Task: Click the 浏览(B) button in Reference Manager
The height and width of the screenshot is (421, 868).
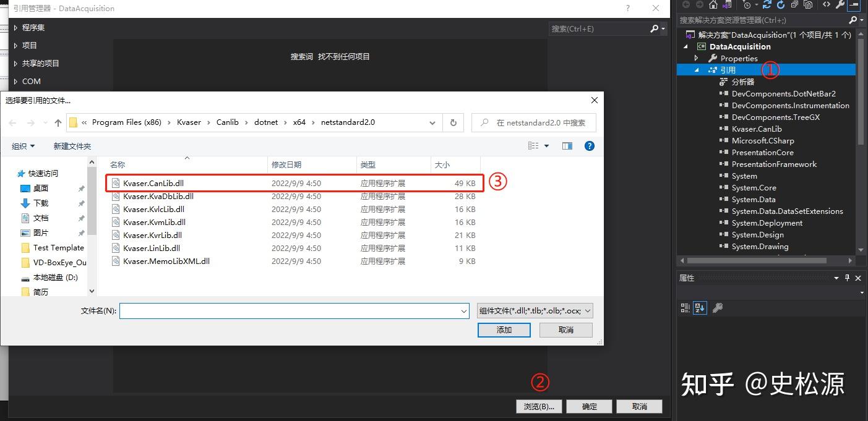Action: pos(538,406)
